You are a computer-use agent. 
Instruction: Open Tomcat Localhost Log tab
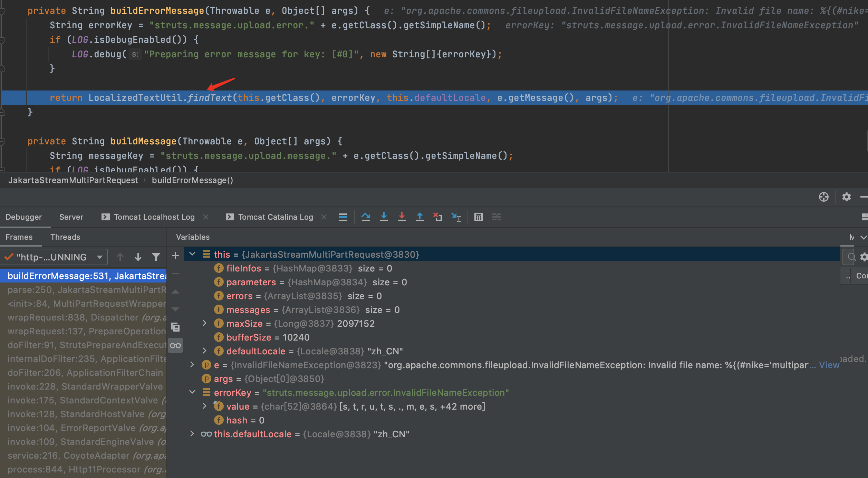[148, 217]
